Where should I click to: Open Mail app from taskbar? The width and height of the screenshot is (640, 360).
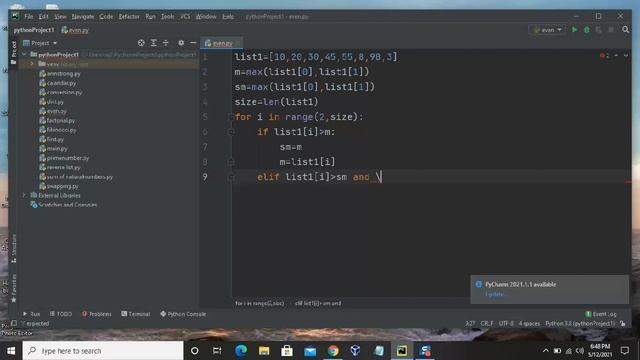pyautogui.click(x=310, y=351)
